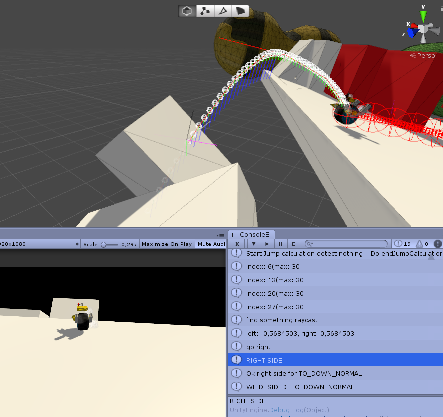Click green Y axis cone on scene gizmo
The height and width of the screenshot is (417, 443).
423,15
